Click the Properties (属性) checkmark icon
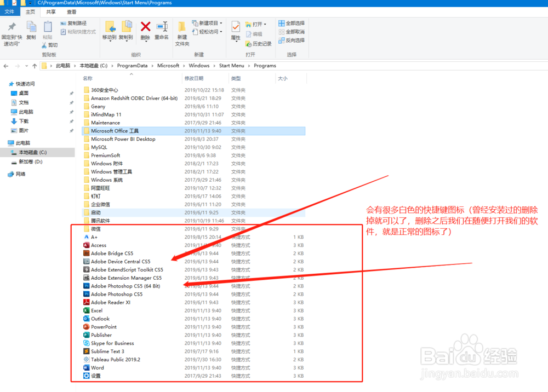 coord(236,27)
